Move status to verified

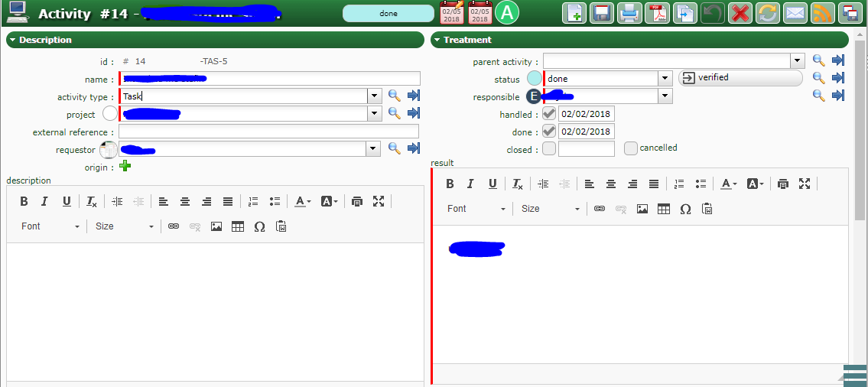point(740,78)
